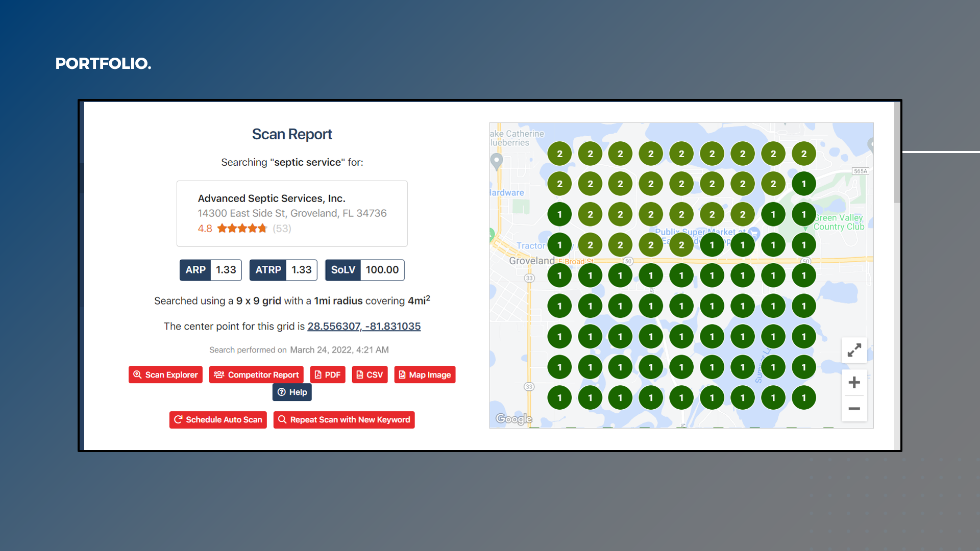The width and height of the screenshot is (980, 551).
Task: Click Schedule Auto Scan
Action: point(218,419)
